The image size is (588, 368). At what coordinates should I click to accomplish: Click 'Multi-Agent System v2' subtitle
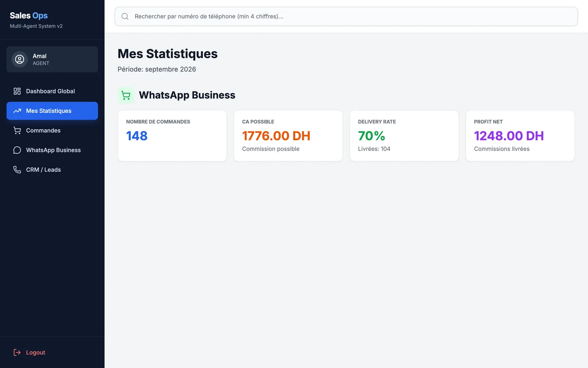click(36, 26)
